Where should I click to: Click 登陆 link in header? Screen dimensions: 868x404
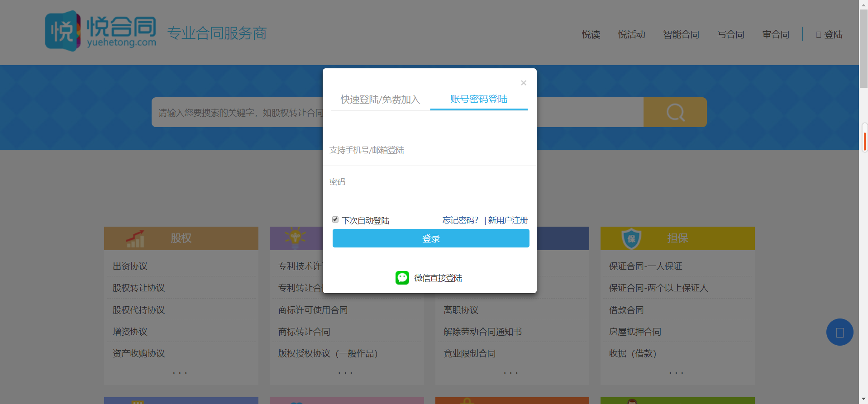pyautogui.click(x=830, y=34)
